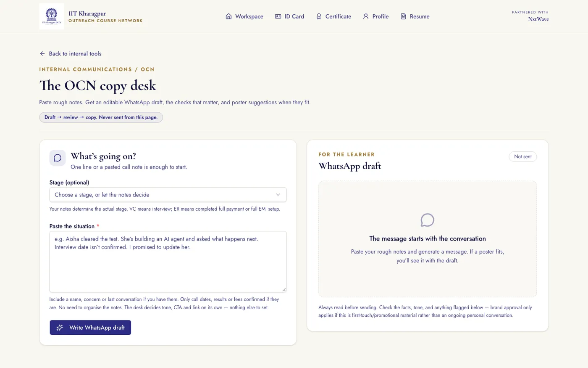Click the NxtWave partner name

[x=538, y=19]
